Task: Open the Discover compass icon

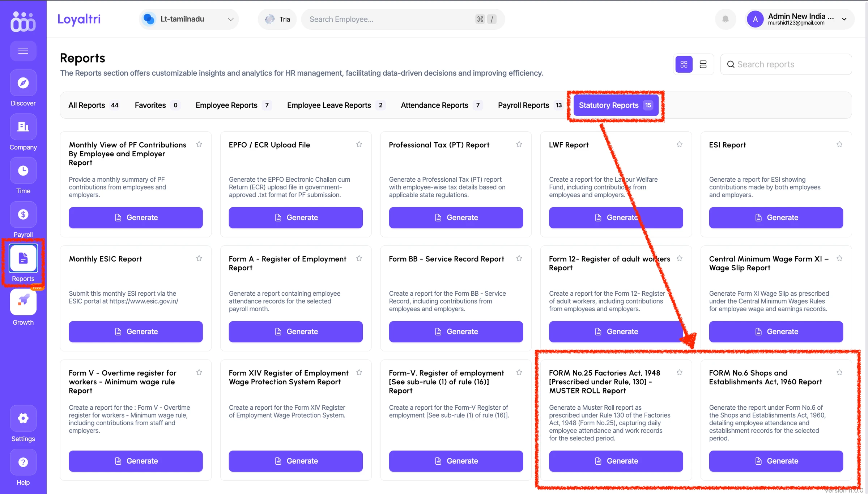Action: pos(23,83)
